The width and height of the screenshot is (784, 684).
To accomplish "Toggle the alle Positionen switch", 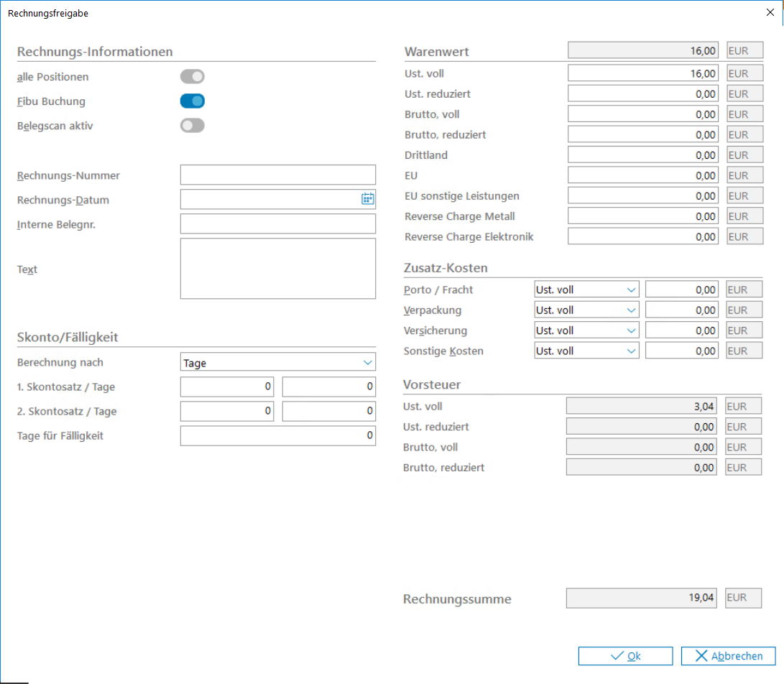I will (192, 77).
